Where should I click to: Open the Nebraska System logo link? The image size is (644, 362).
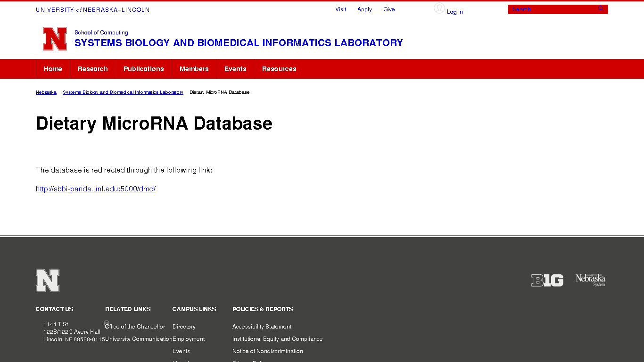click(x=591, y=280)
